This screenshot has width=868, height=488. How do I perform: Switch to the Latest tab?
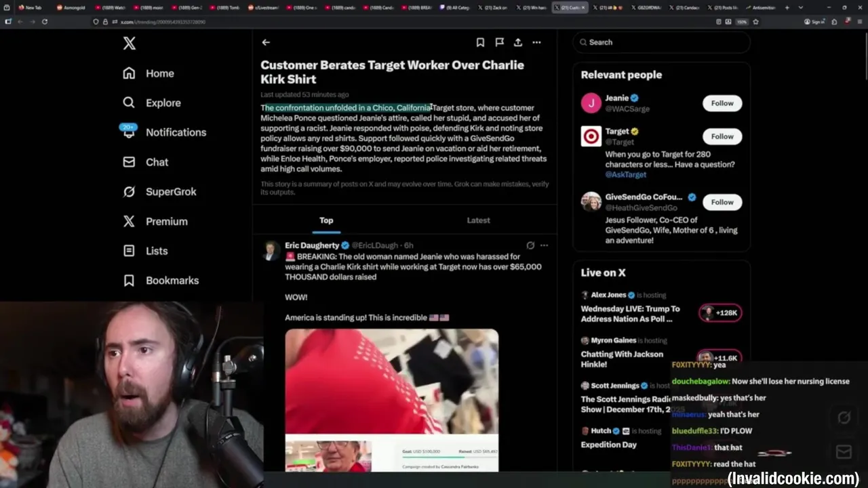point(478,220)
